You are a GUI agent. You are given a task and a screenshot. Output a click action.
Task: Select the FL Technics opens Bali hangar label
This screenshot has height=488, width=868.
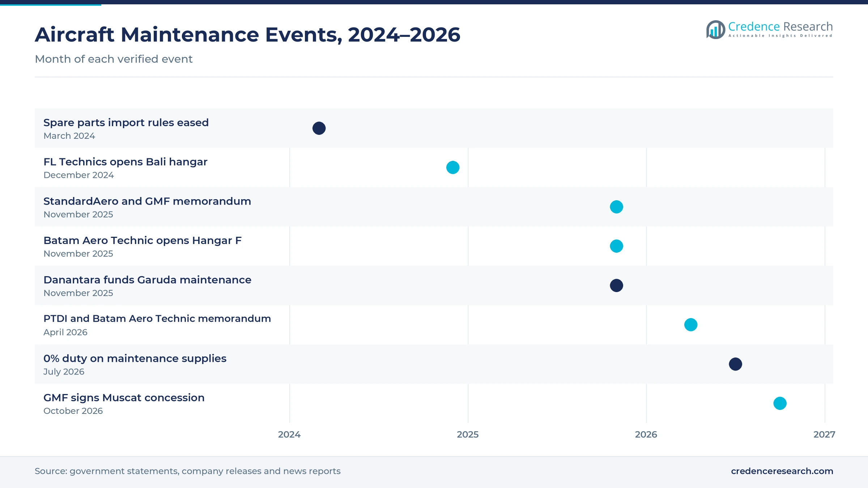(x=125, y=162)
